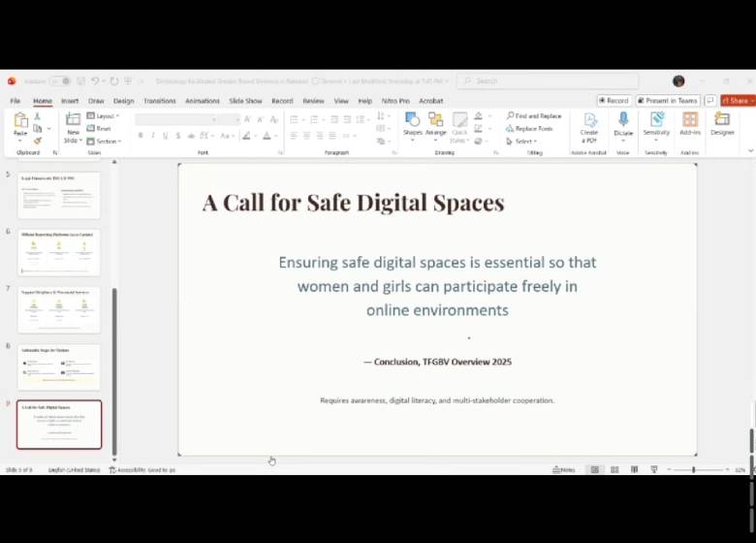Open the Add-ins button
Screen dimensions: 756x543
(x=690, y=122)
